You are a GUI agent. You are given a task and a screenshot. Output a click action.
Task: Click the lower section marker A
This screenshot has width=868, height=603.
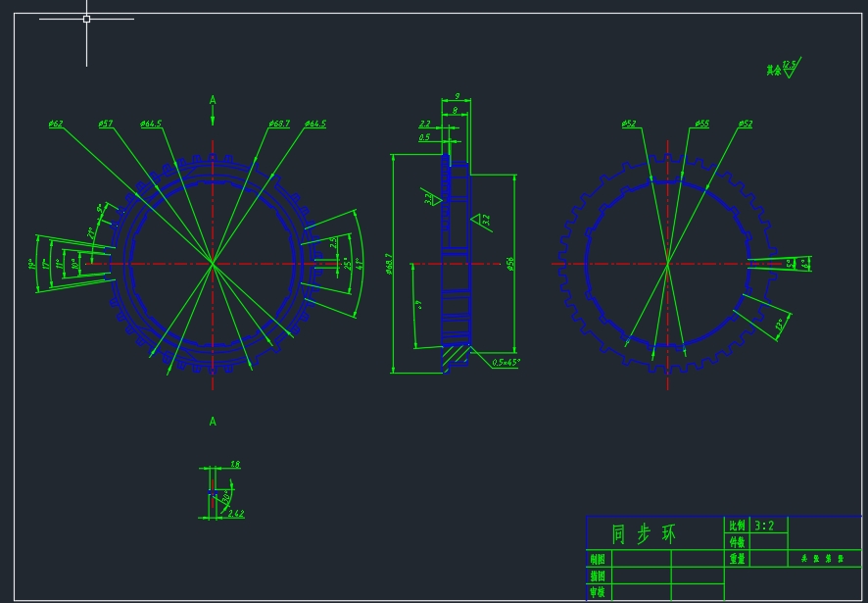[x=213, y=423]
